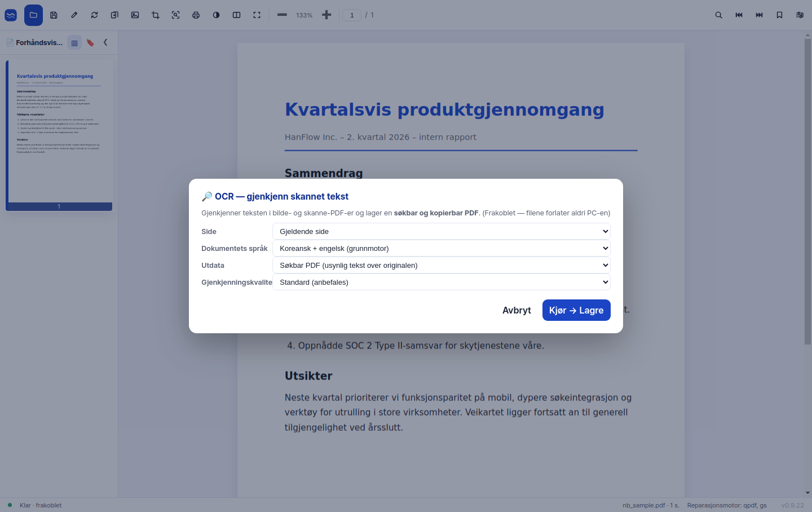812x512 pixels.
Task: Click the 'OCR — gjenkjenn skannet tekst' dialog title
Action: [x=281, y=196]
